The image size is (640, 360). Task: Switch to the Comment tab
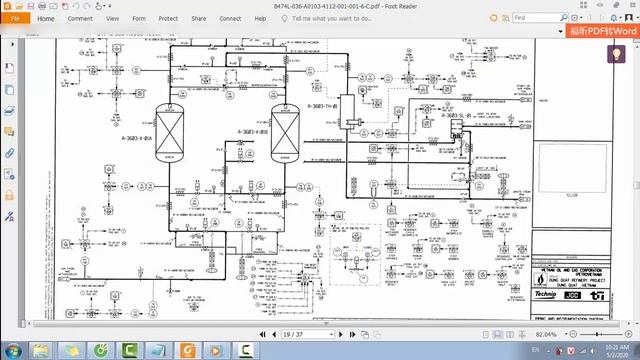80,18
